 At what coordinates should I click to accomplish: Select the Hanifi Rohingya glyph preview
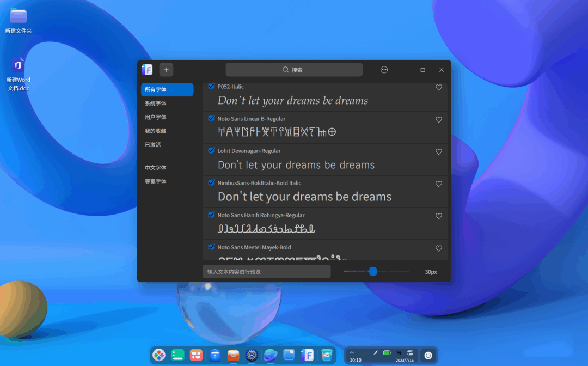click(x=266, y=228)
